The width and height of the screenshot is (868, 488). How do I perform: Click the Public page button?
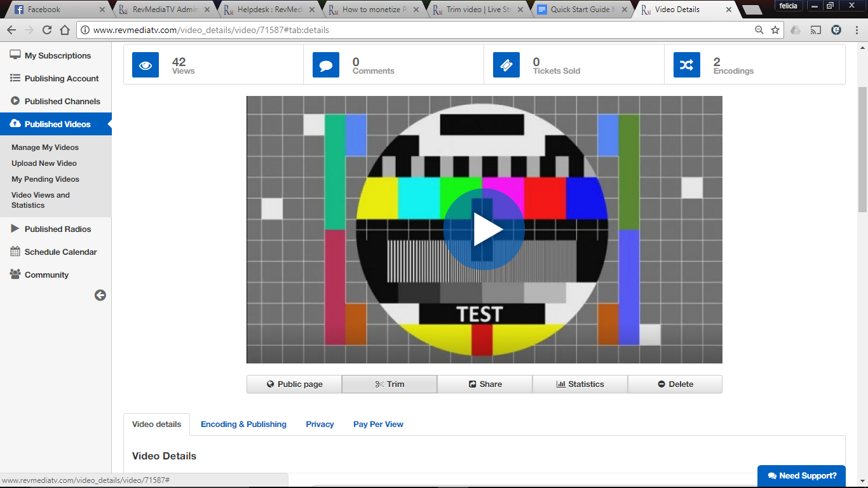point(294,384)
